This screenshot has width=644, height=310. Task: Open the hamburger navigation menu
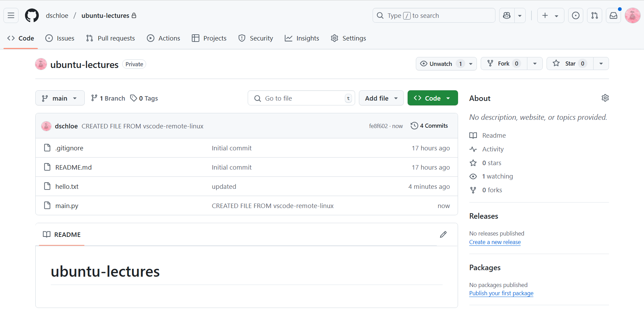point(11,15)
